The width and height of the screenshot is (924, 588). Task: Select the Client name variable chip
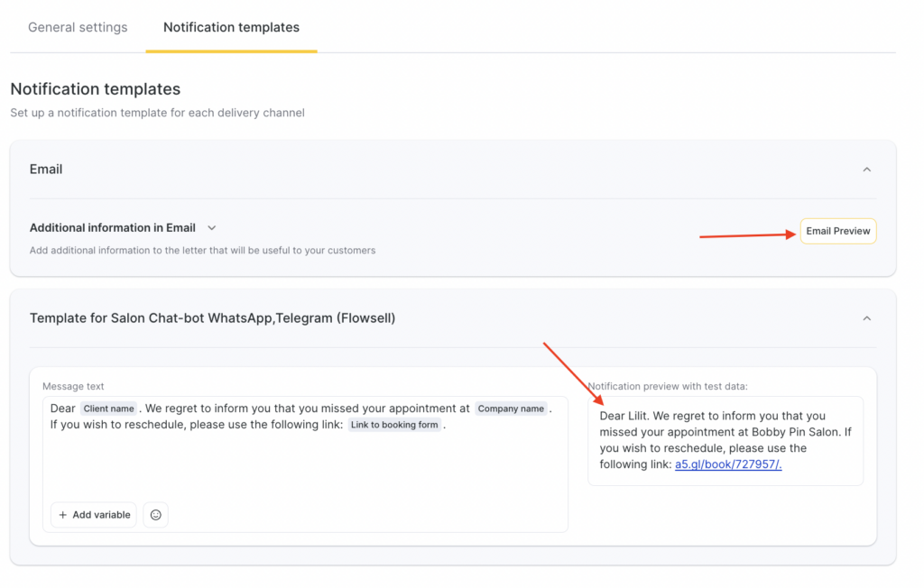[109, 409]
